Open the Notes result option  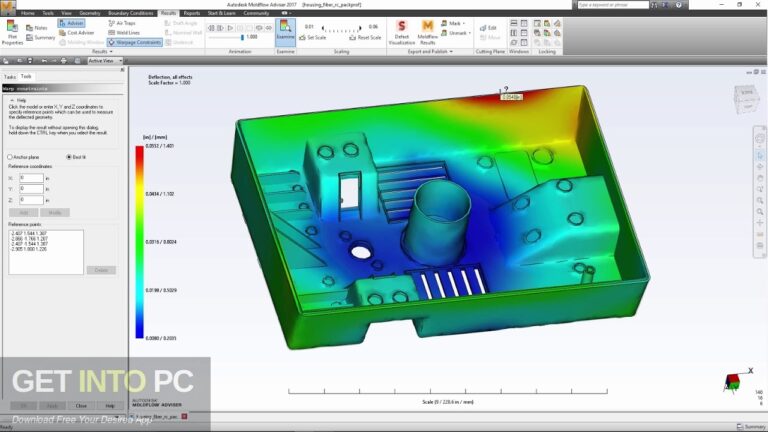tap(37, 28)
